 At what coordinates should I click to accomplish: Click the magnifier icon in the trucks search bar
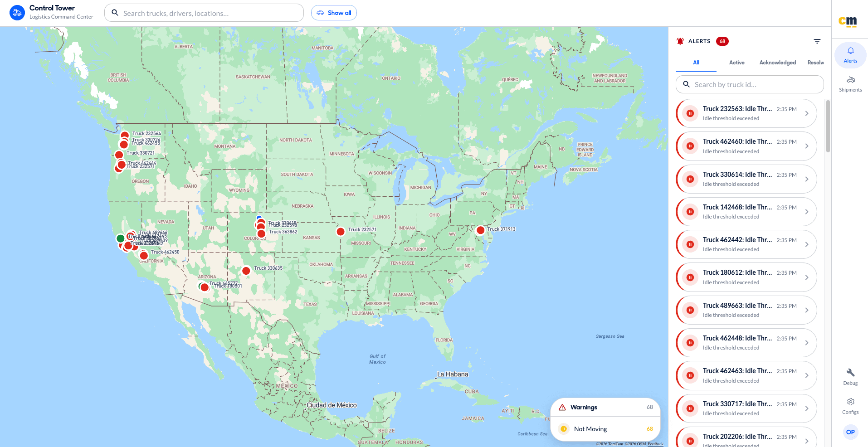(115, 13)
